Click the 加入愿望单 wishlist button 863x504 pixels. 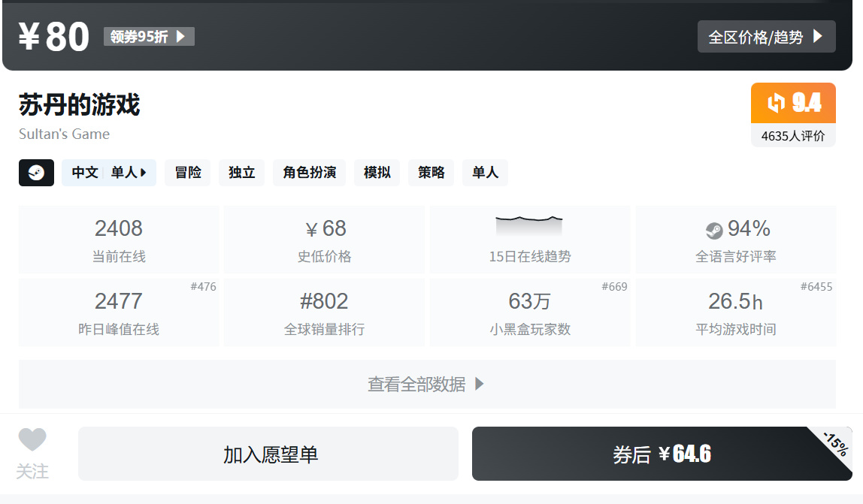click(x=268, y=454)
